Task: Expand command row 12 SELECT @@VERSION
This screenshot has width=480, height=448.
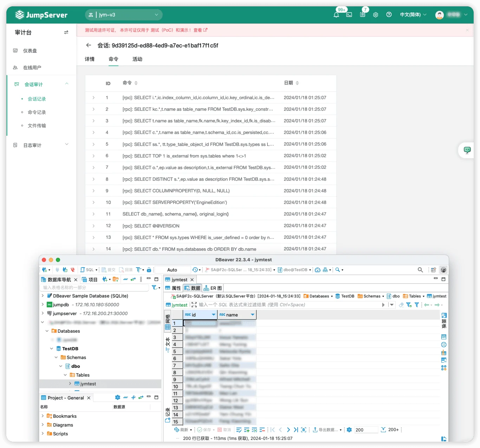Action: [x=93, y=226]
